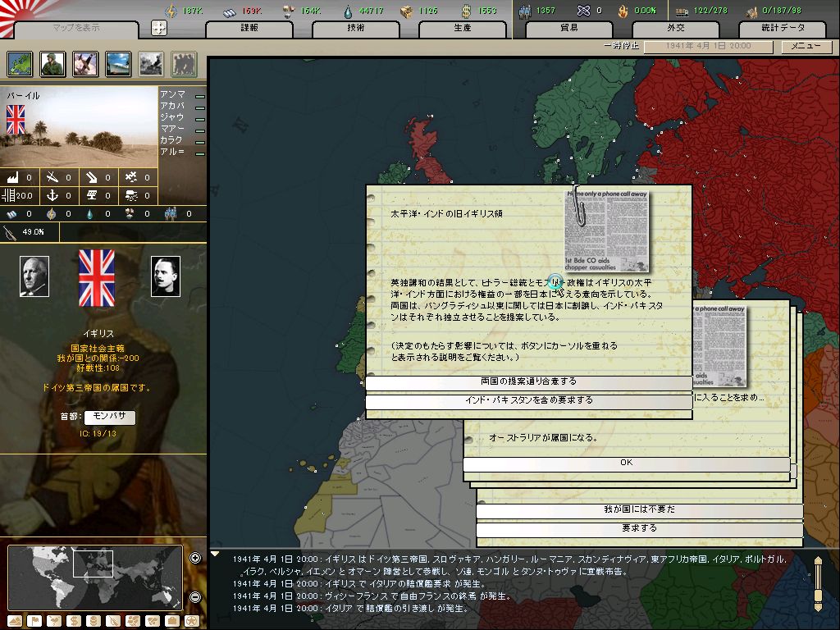Select the stacked coins supply map mode icon
Image resolution: width=840 pixels, height=630 pixels.
click(x=94, y=621)
